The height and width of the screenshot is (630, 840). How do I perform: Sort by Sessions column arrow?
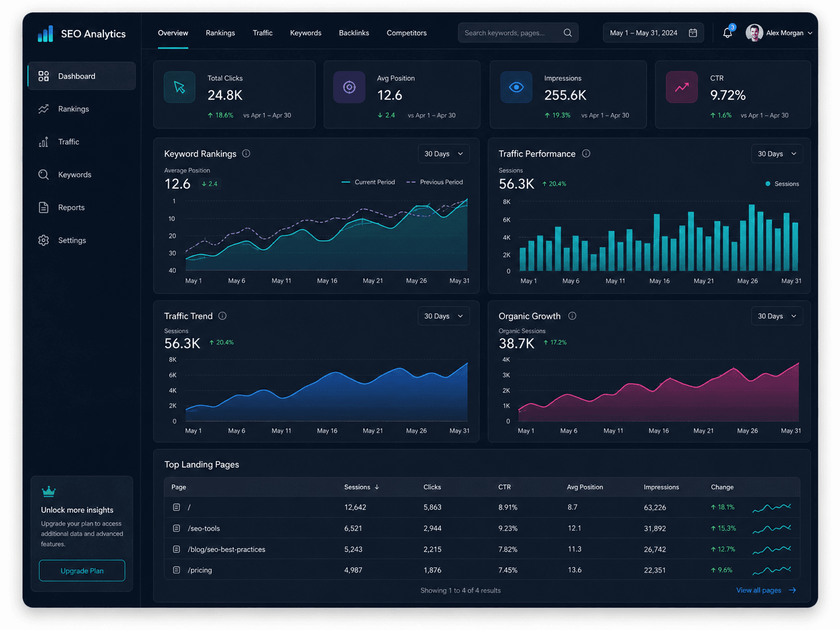[377, 487]
